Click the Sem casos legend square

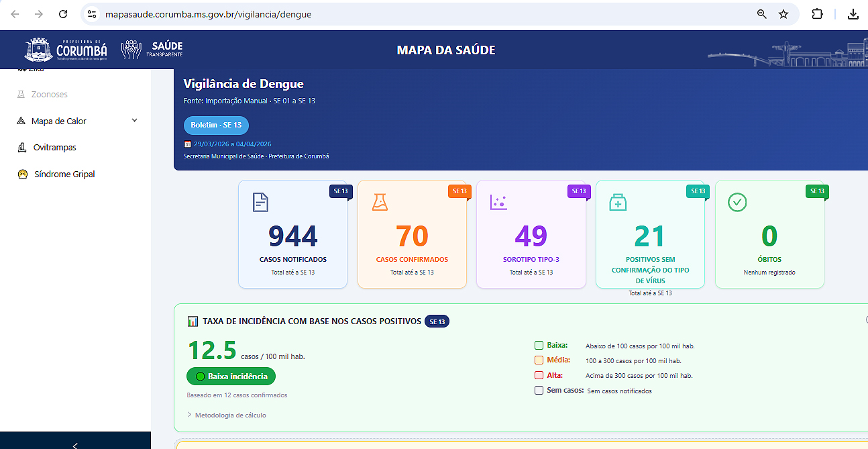539,391
